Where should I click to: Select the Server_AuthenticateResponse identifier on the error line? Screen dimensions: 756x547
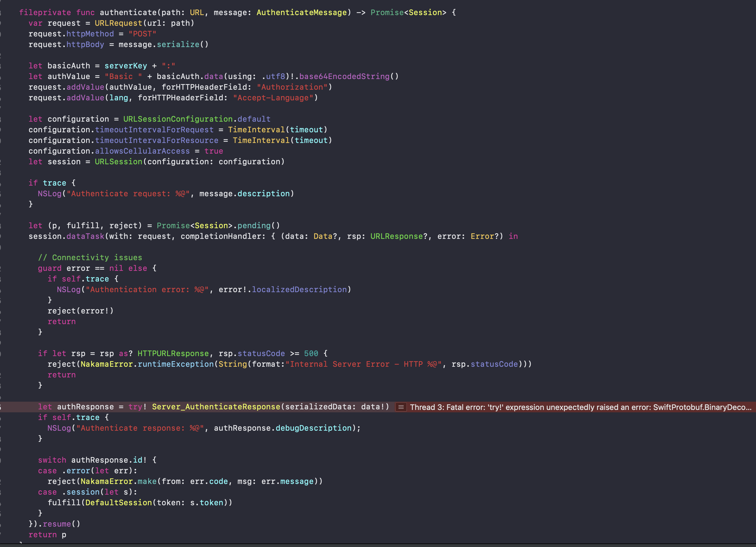click(x=215, y=407)
